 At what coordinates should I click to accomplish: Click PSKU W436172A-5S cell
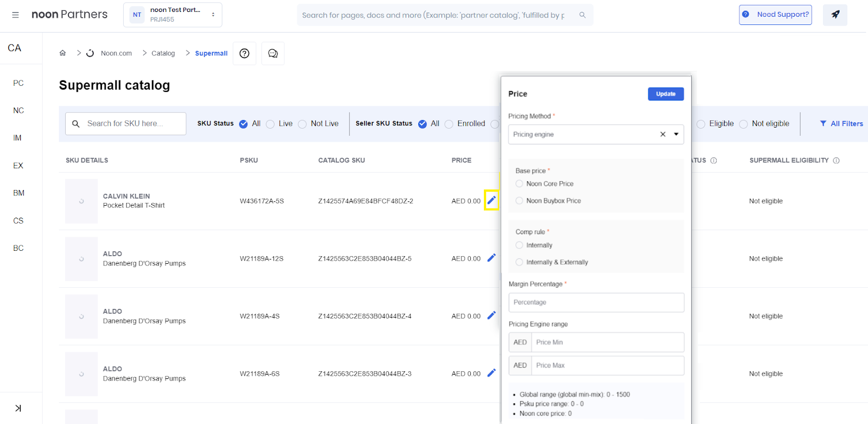(x=262, y=201)
